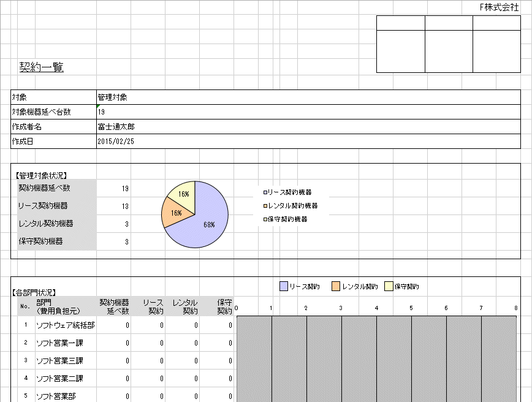Click the 【各部門状況】 section heading

tap(34, 292)
